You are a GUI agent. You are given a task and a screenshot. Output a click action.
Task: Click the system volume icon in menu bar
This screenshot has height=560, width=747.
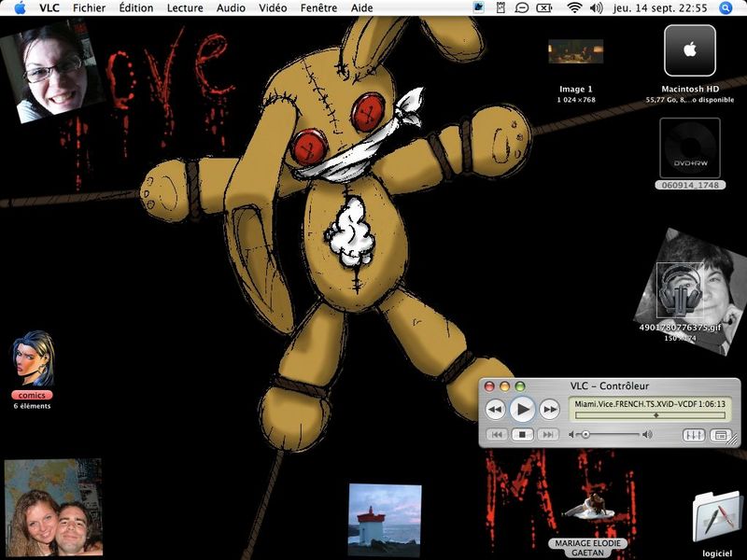tap(596, 7)
